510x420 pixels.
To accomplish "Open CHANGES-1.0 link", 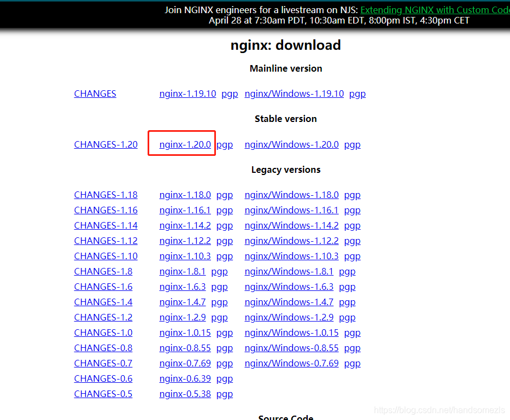I will coord(103,332).
